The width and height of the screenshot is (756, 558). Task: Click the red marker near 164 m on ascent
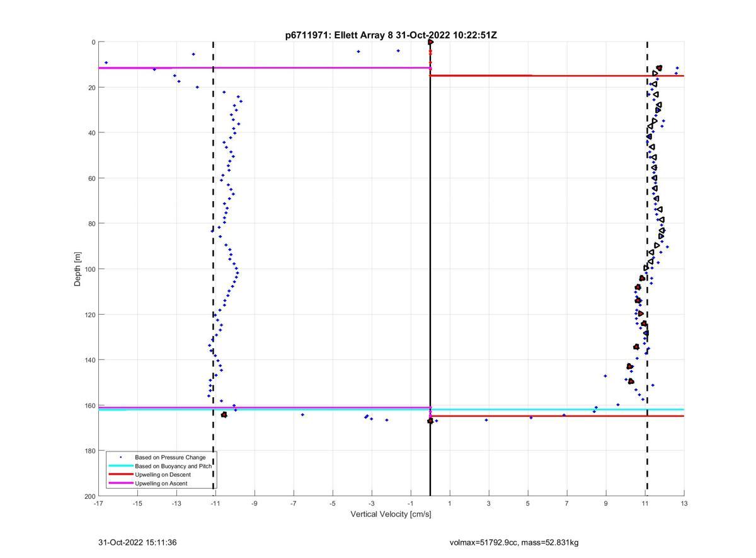coord(224,415)
